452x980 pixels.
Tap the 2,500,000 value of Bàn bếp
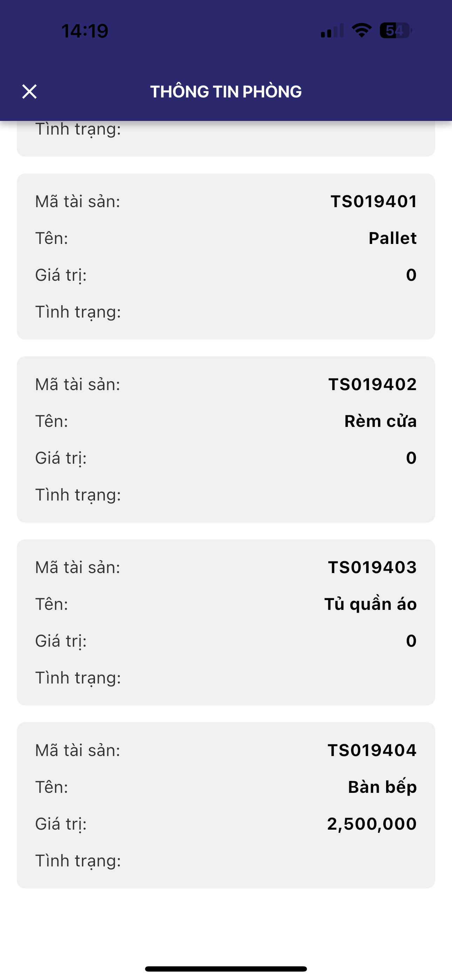coord(372,824)
